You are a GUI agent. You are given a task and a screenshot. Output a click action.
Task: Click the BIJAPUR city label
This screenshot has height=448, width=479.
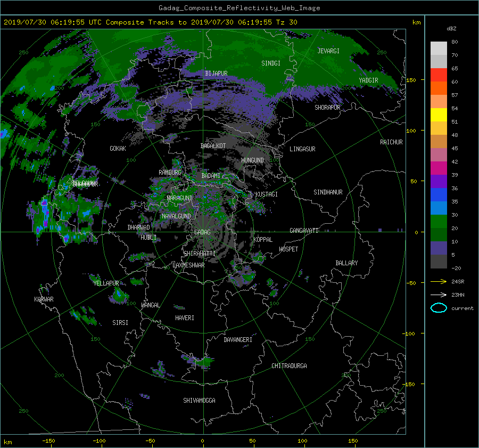click(216, 74)
